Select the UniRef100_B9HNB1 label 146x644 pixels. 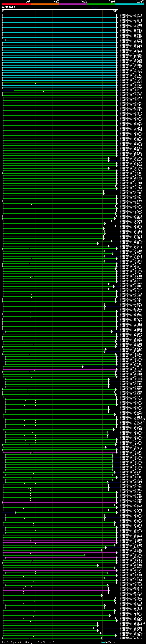[x=131, y=30]
